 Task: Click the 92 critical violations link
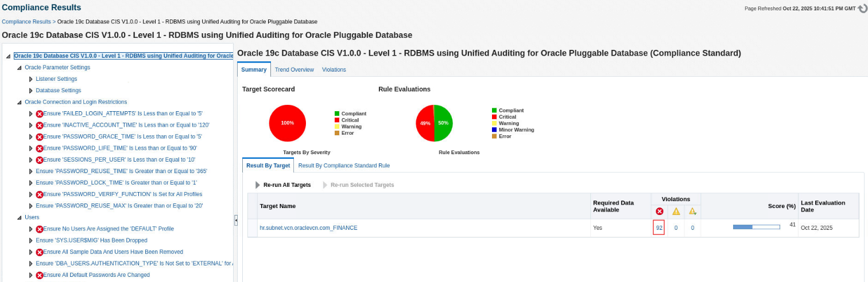coord(659,228)
